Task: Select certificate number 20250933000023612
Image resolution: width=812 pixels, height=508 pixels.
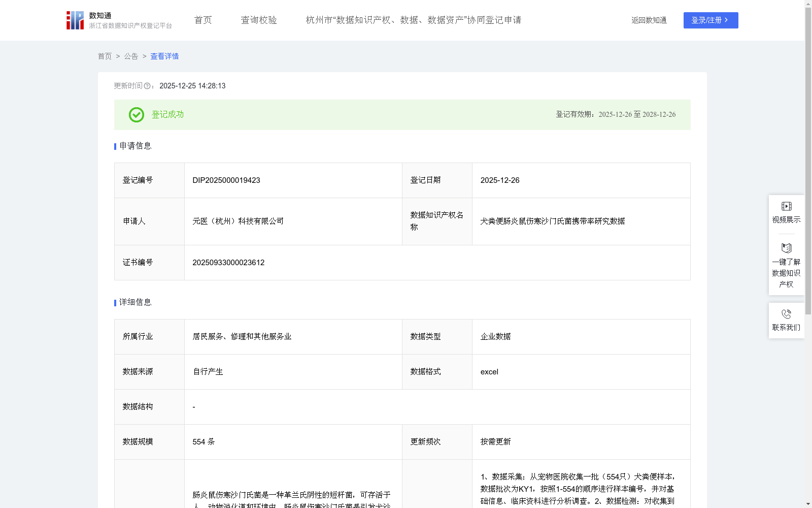Action: 228,263
